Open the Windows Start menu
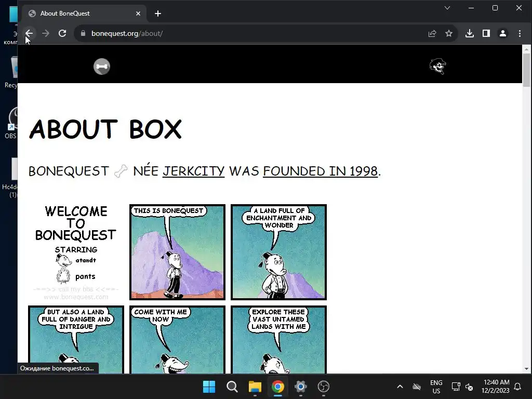Image resolution: width=532 pixels, height=399 pixels. coord(209,387)
